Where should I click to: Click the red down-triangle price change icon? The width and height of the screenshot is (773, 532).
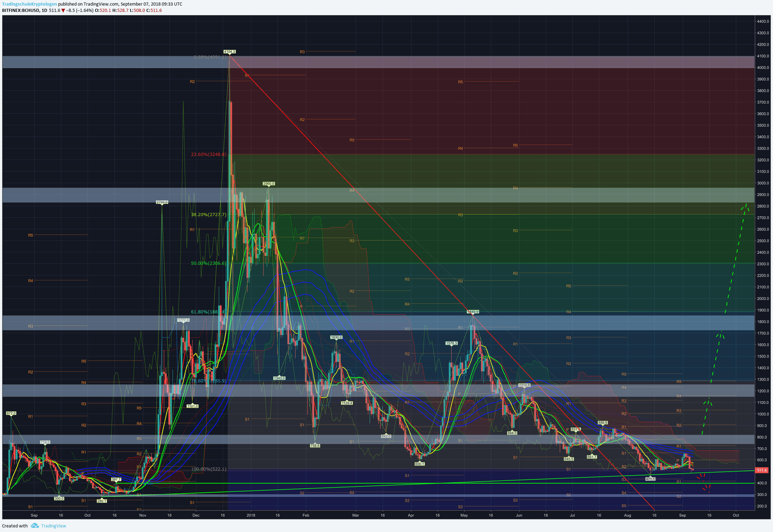(63, 10)
